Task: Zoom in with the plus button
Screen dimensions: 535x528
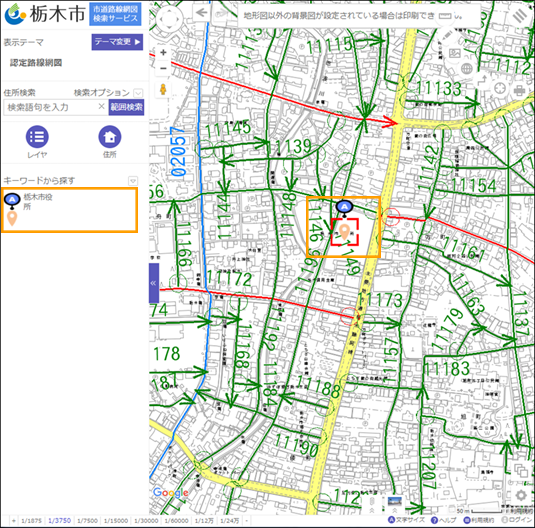Action: [163, 53]
